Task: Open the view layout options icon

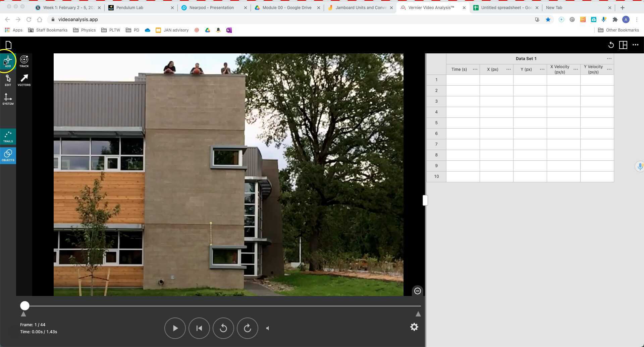Action: [623, 45]
